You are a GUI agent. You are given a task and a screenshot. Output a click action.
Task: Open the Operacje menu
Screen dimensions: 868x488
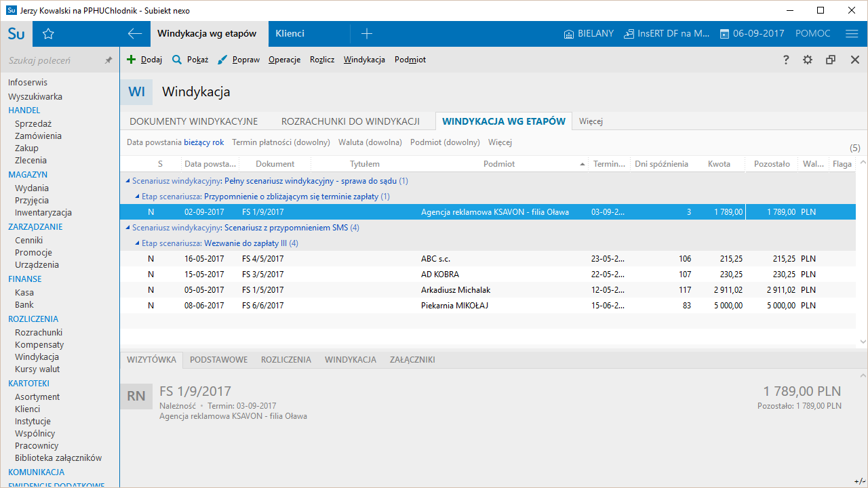(x=284, y=60)
